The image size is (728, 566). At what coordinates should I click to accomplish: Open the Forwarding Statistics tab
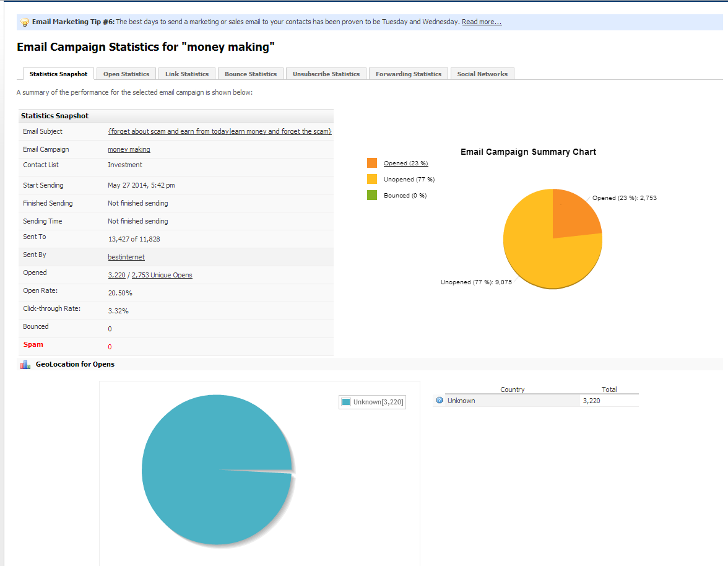408,73
